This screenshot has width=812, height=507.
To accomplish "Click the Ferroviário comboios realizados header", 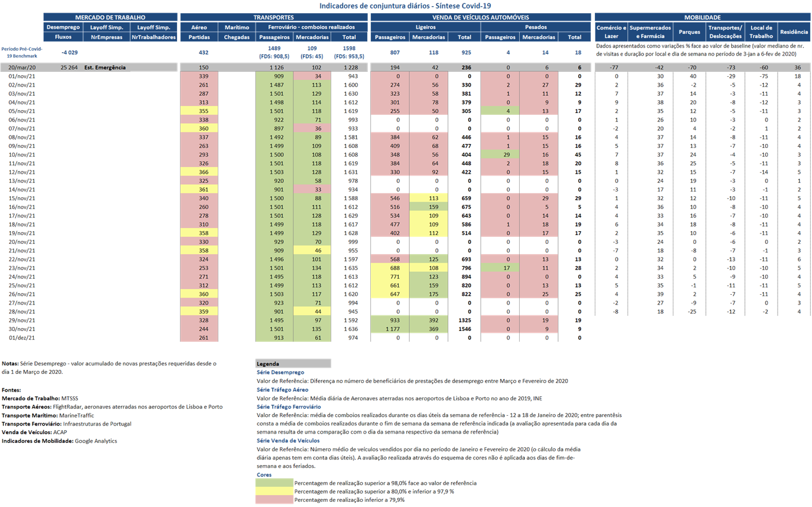I will click(x=311, y=27).
